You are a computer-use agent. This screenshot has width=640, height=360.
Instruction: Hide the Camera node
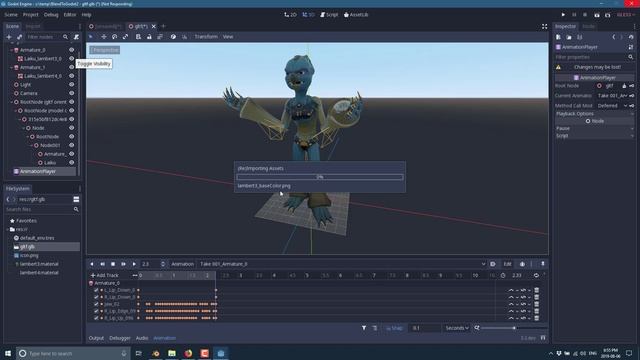click(71, 93)
